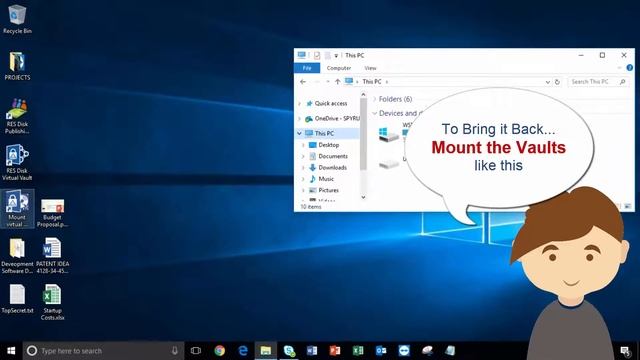
Task: Collapse the Devices and drives group
Action: point(375,113)
